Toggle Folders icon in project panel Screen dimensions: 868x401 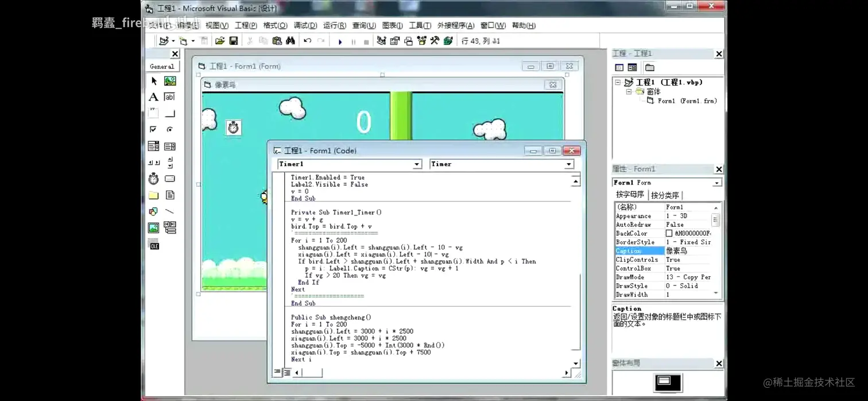coord(650,68)
